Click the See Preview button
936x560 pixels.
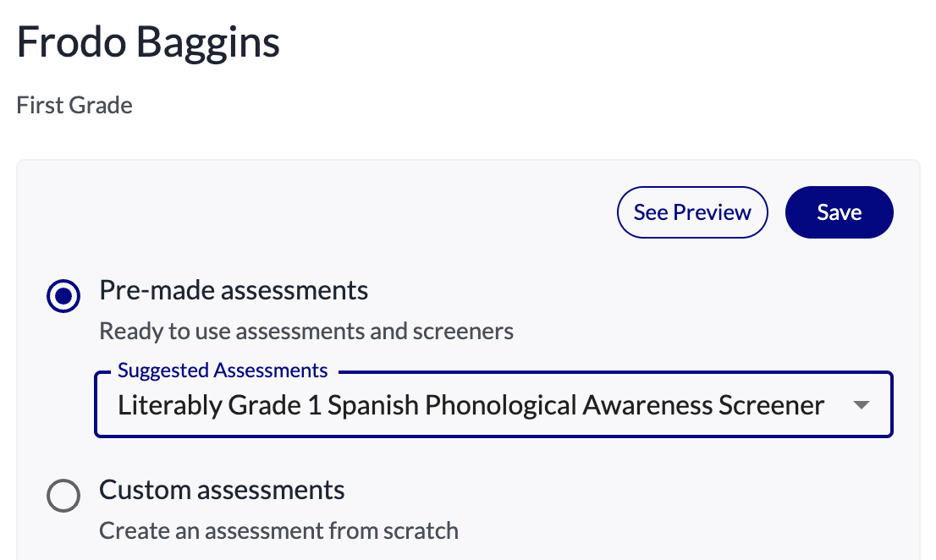point(692,212)
